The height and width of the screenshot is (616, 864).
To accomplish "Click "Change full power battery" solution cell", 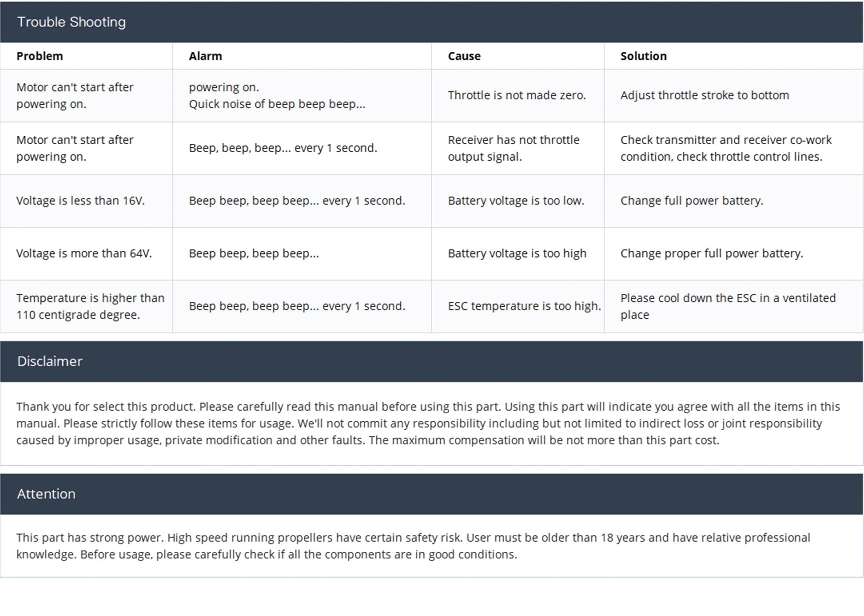I will tap(692, 201).
